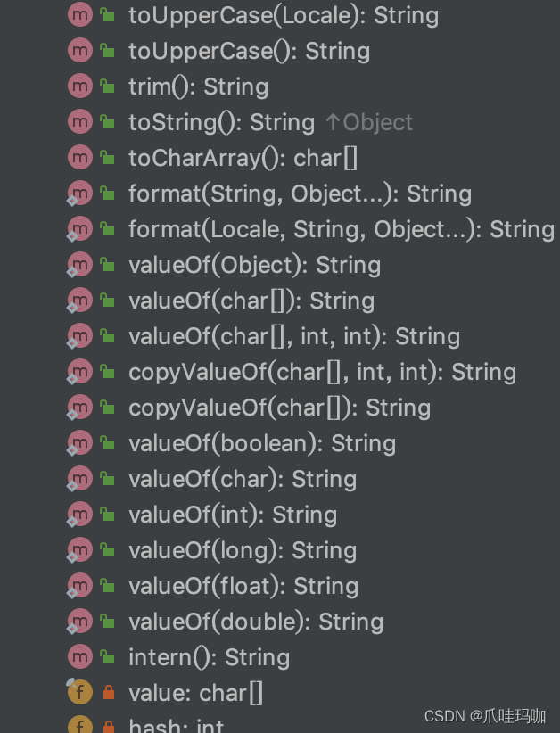Click the static method icon beside format(String, Object...)
This screenshot has width=560, height=733.
(79, 194)
